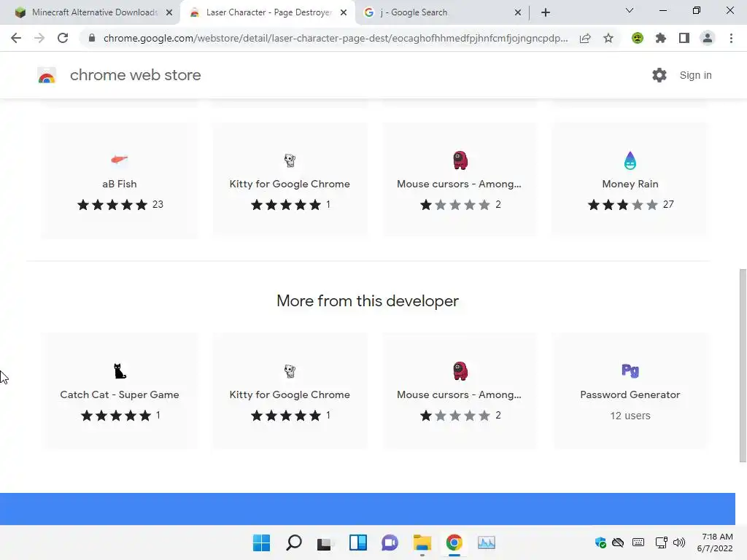Expand the tab search dropdown arrow
This screenshot has width=747, height=560.
(x=630, y=10)
